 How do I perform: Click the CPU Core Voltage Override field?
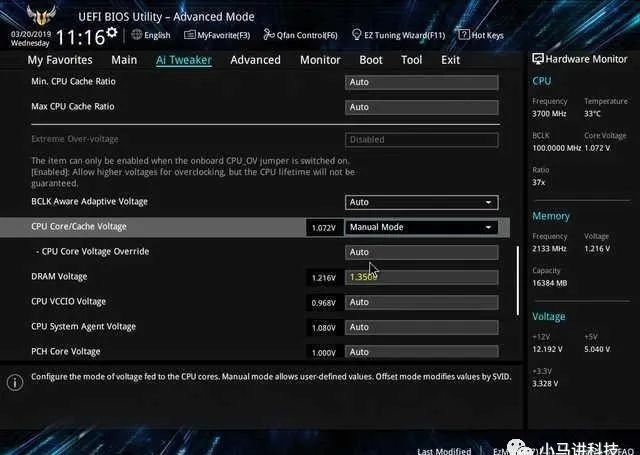422,252
